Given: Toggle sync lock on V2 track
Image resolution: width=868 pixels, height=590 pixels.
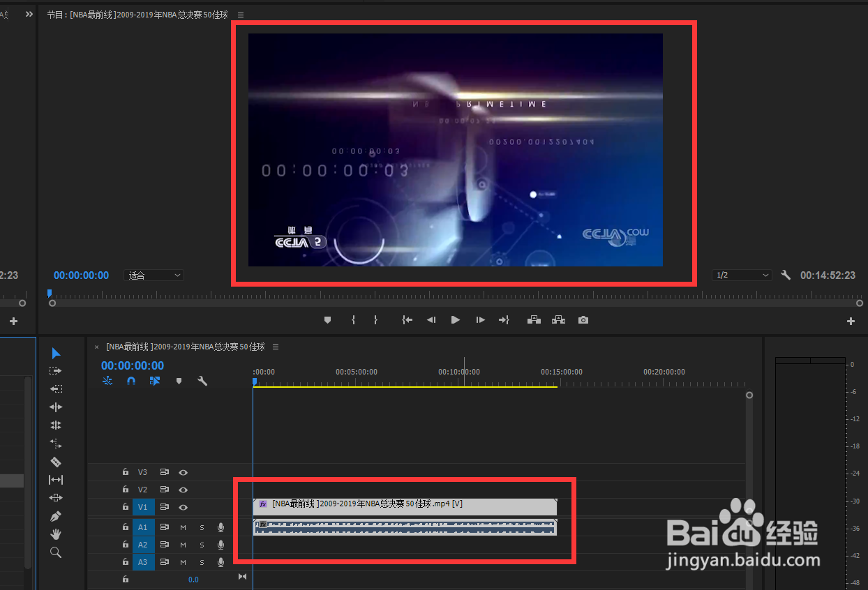Looking at the screenshot, I should point(165,490).
